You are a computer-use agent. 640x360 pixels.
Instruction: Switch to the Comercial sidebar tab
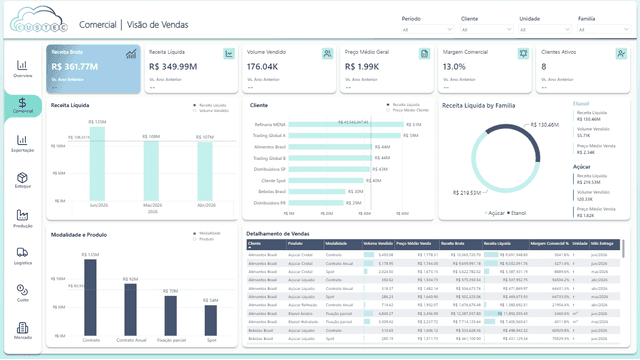click(x=23, y=105)
